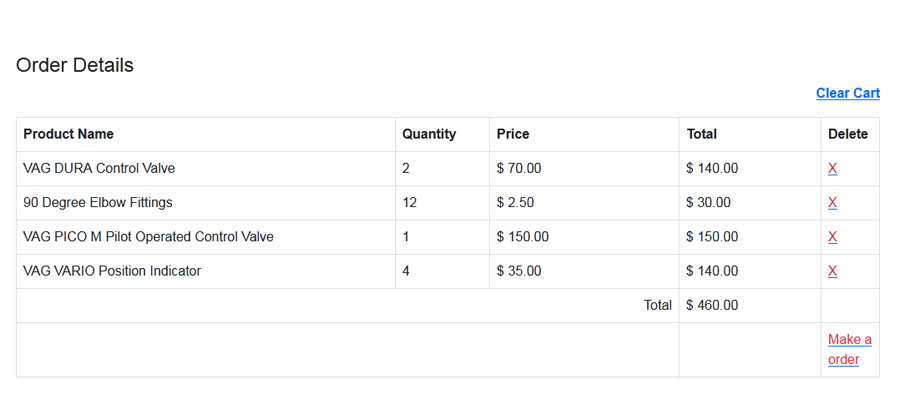
Task: Click VAG PICO M Pilot Operated product name
Action: click(148, 237)
